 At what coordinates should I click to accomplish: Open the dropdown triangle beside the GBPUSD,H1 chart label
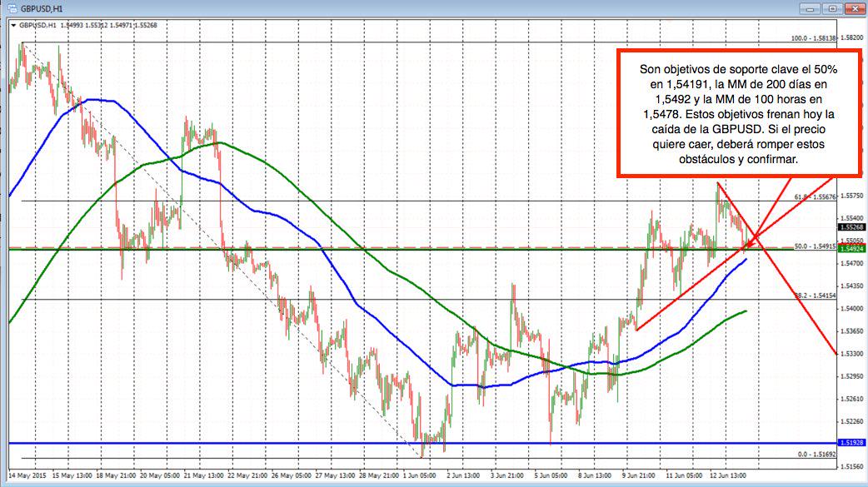click(14, 25)
